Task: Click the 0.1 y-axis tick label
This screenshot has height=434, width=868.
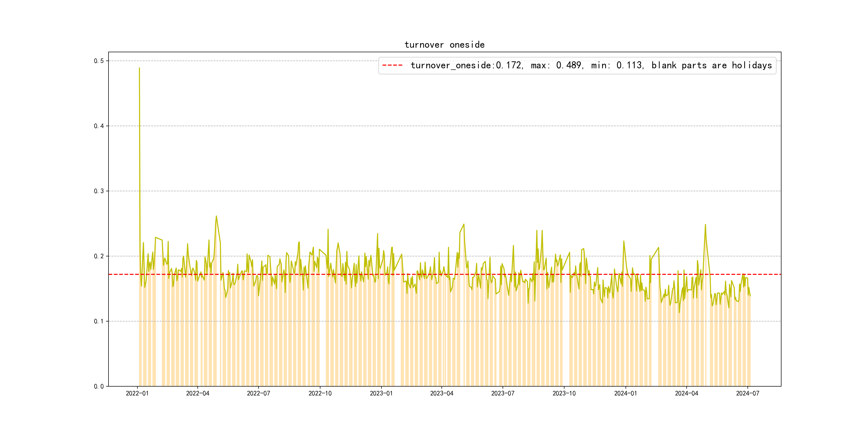Action: (99, 321)
